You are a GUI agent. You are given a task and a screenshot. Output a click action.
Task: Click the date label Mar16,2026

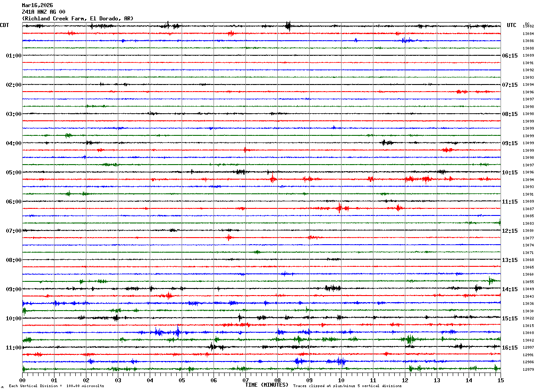pos(37,5)
